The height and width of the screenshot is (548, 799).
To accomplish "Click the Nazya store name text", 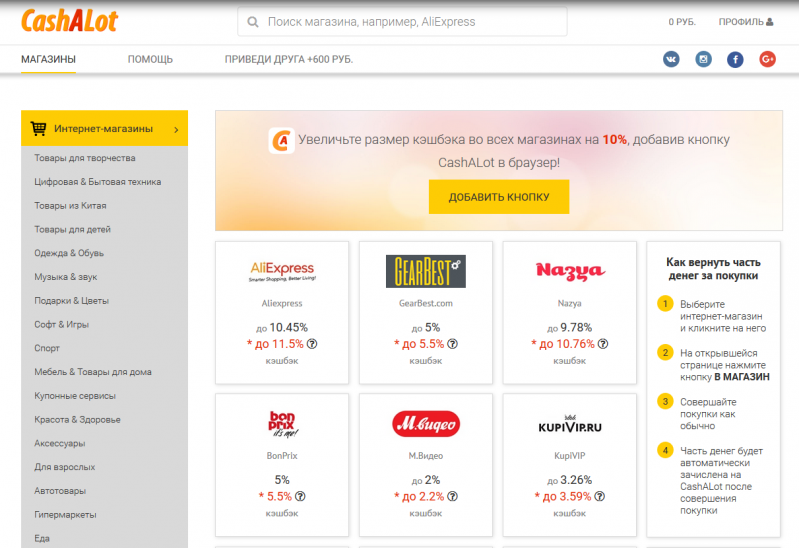I will [570, 303].
